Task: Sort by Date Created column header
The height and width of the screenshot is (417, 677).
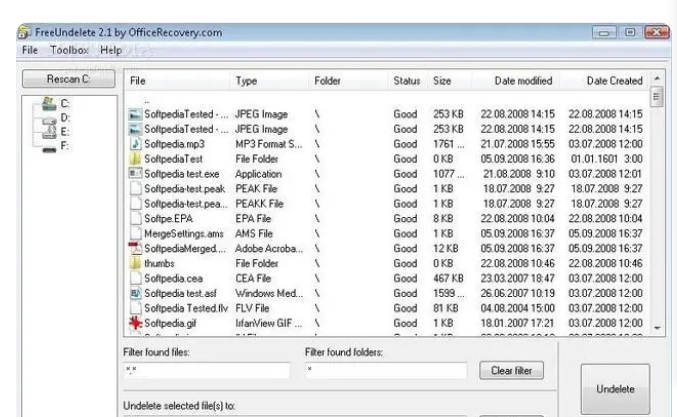Action: point(604,81)
